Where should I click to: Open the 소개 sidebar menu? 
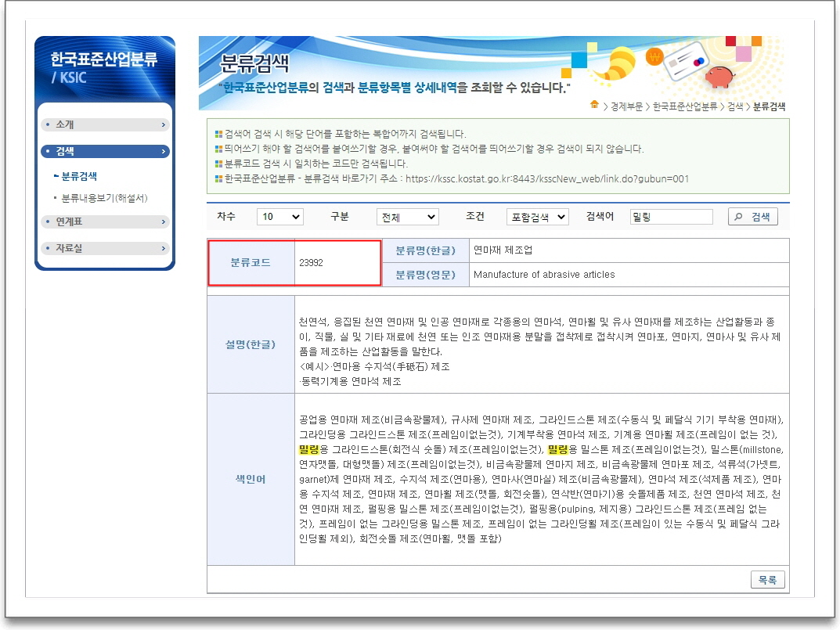click(x=105, y=124)
